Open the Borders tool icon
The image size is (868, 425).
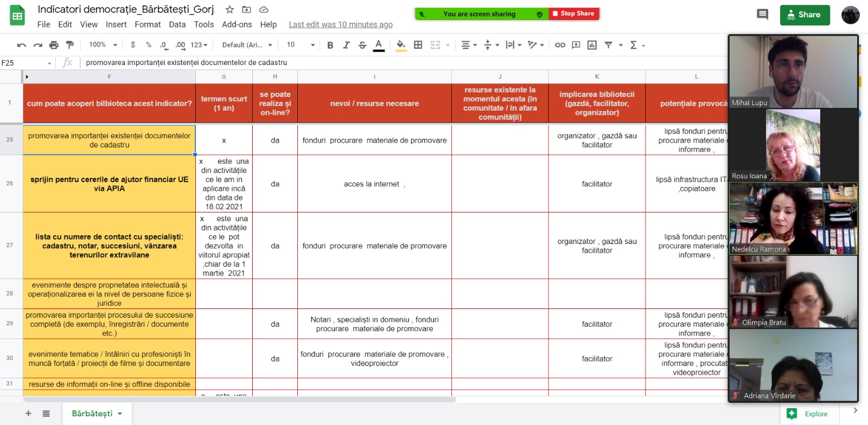418,45
